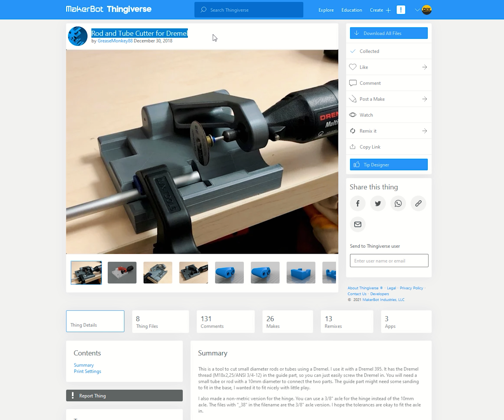
Task: Open the Contact Us footer link
Action: pos(357,294)
